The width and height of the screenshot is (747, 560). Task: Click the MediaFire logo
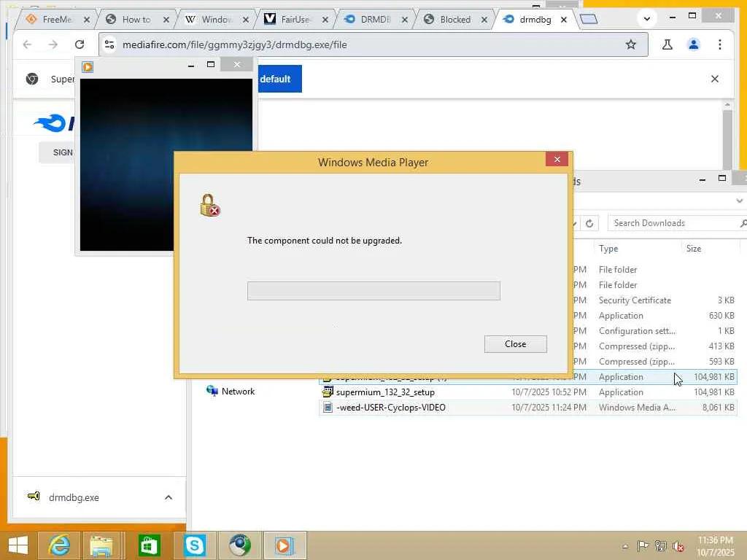pos(54,122)
